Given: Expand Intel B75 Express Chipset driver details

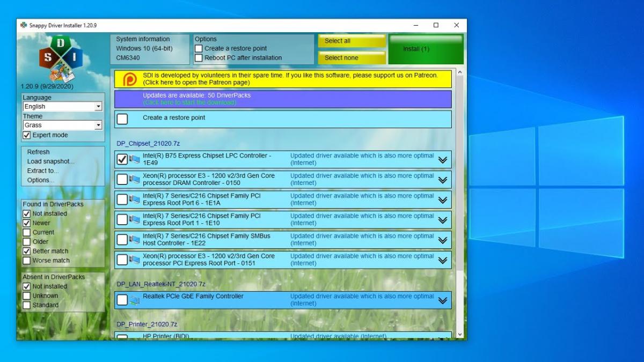Looking at the screenshot, I should click(x=442, y=160).
